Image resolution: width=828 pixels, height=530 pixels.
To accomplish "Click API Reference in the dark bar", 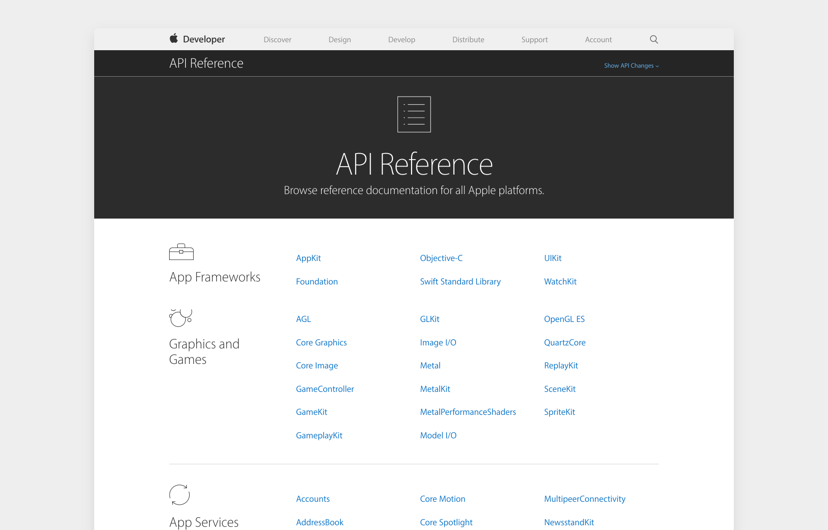I will click(206, 63).
